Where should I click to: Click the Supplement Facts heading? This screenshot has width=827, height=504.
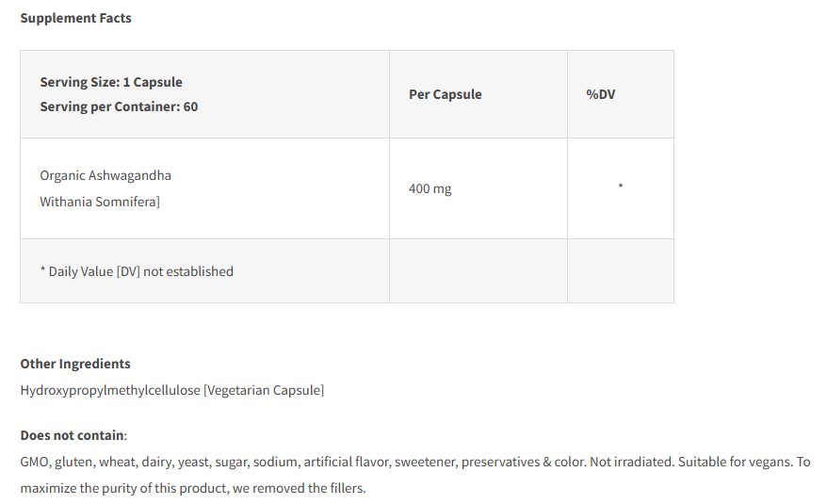tap(75, 18)
